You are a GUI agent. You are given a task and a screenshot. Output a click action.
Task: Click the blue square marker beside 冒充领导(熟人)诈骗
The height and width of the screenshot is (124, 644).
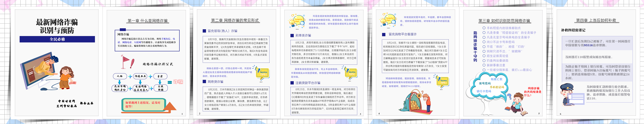point(204,31)
